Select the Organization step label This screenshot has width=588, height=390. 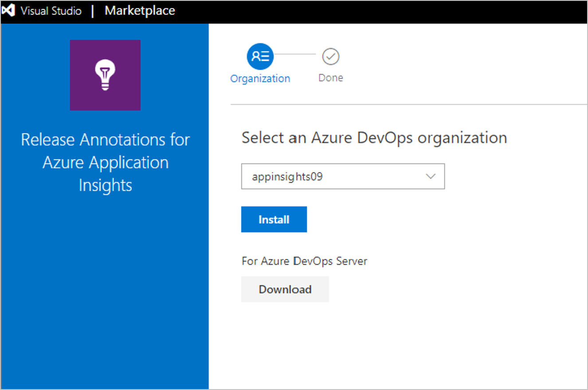coord(260,79)
